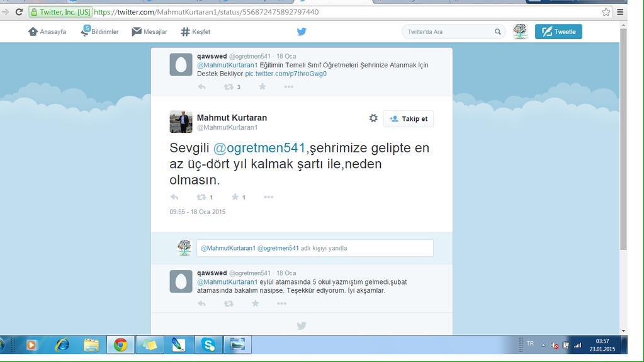The width and height of the screenshot is (644, 362).
Task: Click Twitter bird footer icon below tweets
Action: (x=302, y=326)
